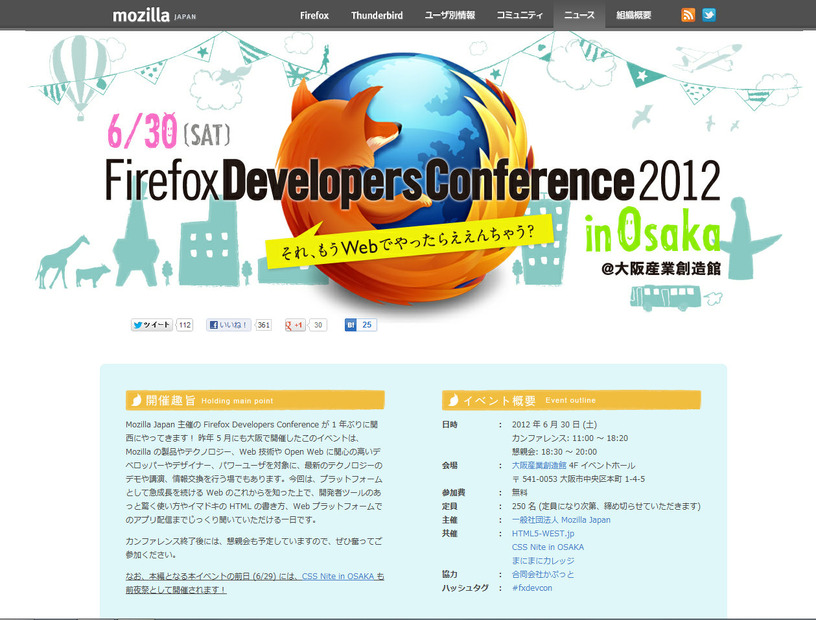Click the Google +1 button
The width and height of the screenshot is (816, 620).
coord(295,325)
